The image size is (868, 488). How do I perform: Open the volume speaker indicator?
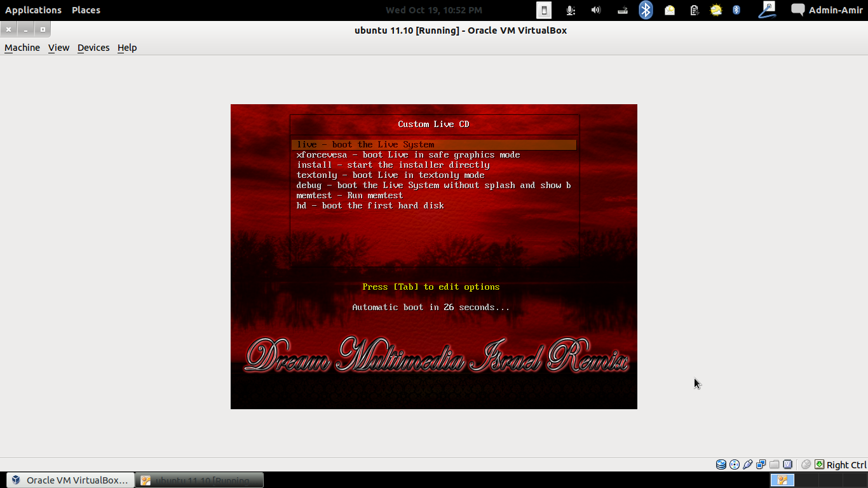[x=596, y=10]
